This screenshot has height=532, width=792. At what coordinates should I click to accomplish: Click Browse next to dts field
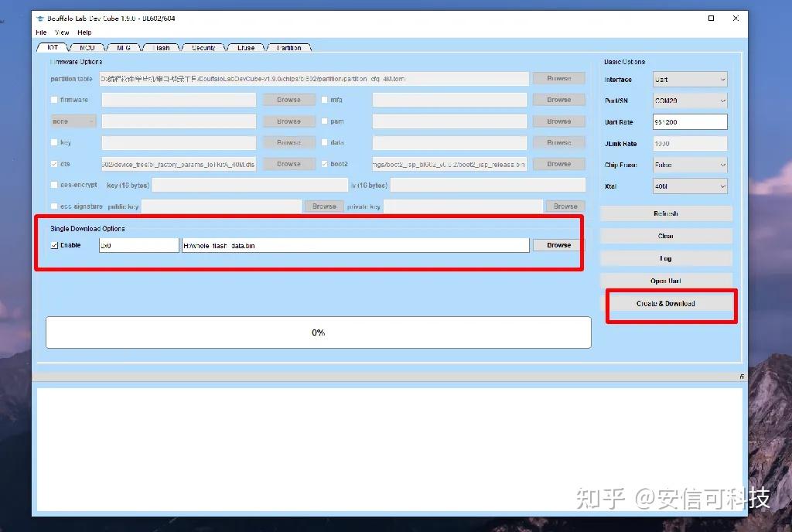(289, 164)
